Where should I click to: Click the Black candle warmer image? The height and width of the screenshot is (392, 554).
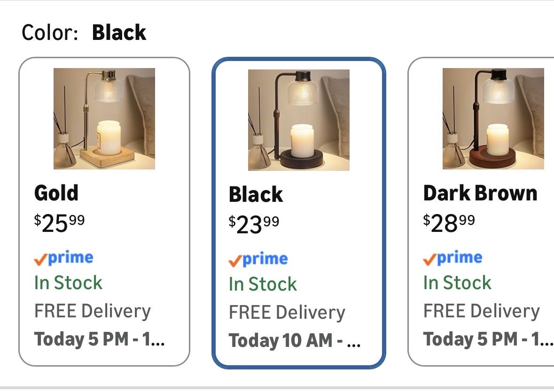click(298, 120)
